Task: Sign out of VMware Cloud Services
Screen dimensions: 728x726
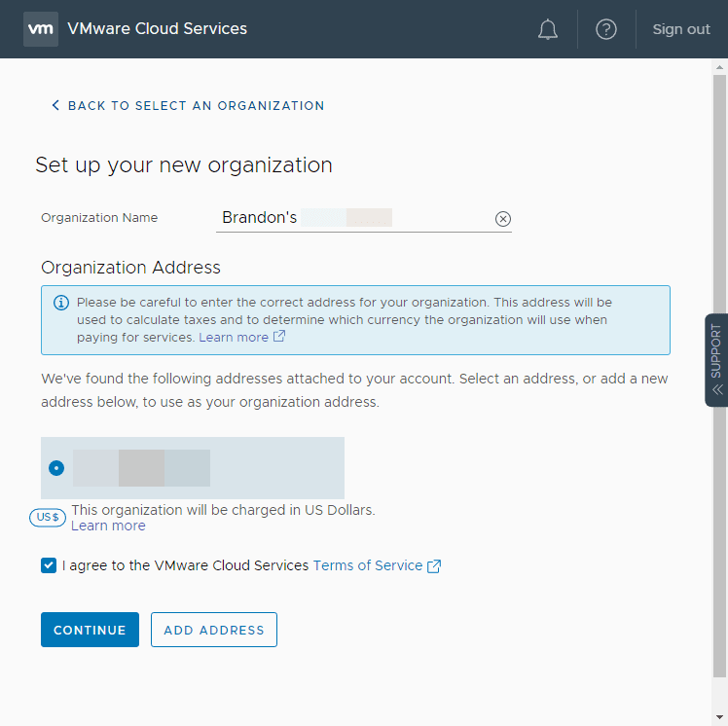Action: click(681, 29)
